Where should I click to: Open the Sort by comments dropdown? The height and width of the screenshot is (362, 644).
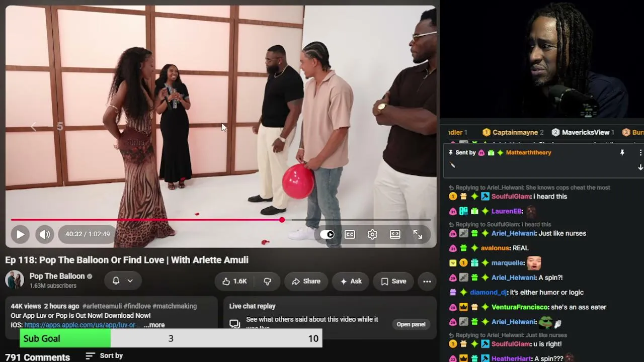coord(104,356)
